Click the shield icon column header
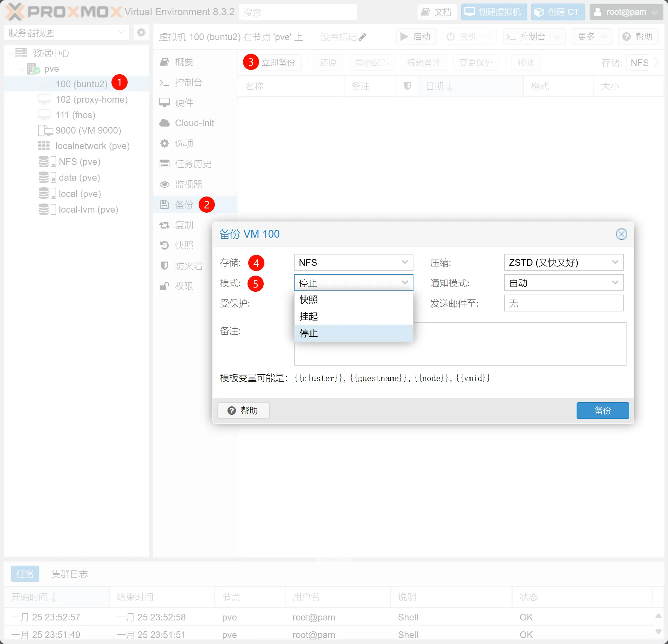Screen dimensions: 668x644 [407, 86]
